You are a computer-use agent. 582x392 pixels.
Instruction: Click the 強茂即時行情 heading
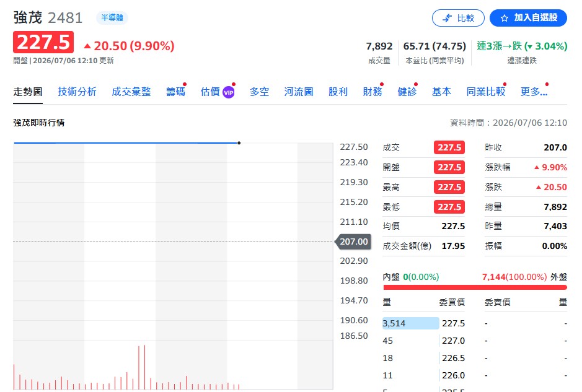click(x=39, y=123)
